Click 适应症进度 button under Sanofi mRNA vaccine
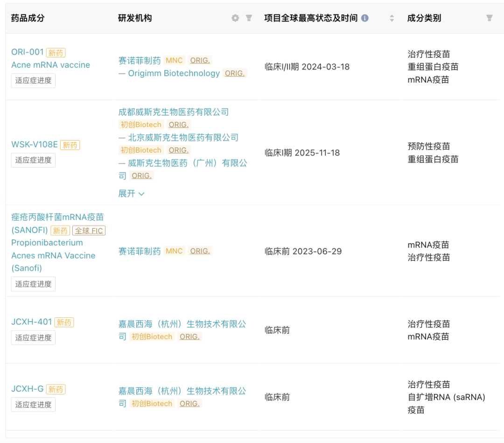Screen dimensions: 504x443 [33, 284]
